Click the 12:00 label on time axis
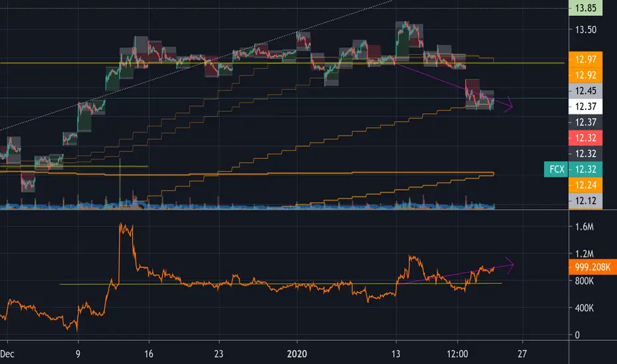Viewport: 617px width, 364px height. point(457,354)
